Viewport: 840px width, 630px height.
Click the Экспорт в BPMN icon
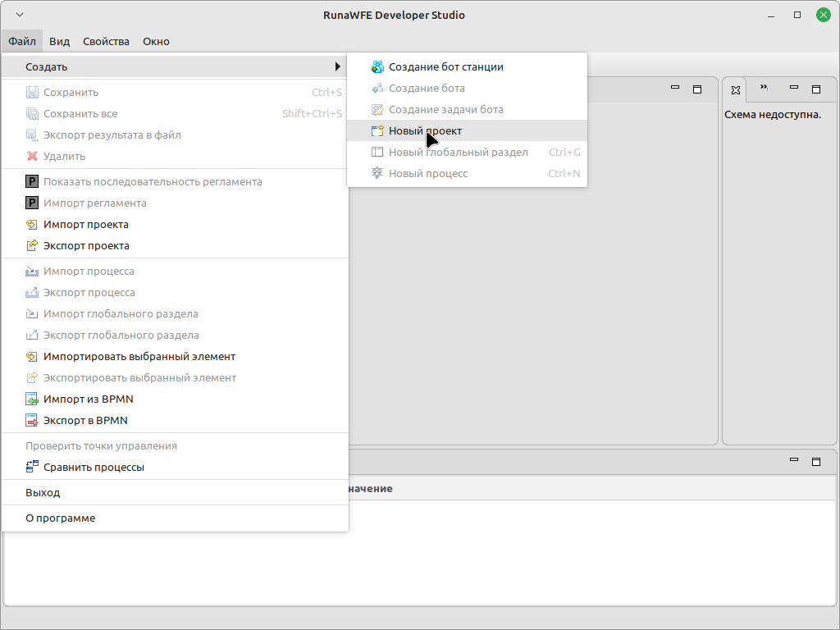[x=32, y=421]
